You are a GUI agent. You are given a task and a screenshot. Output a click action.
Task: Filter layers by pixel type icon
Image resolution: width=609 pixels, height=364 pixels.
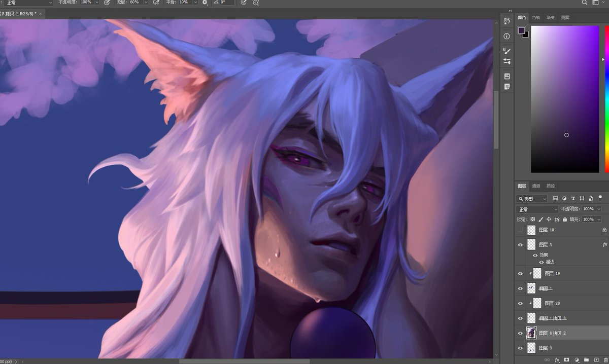click(556, 198)
